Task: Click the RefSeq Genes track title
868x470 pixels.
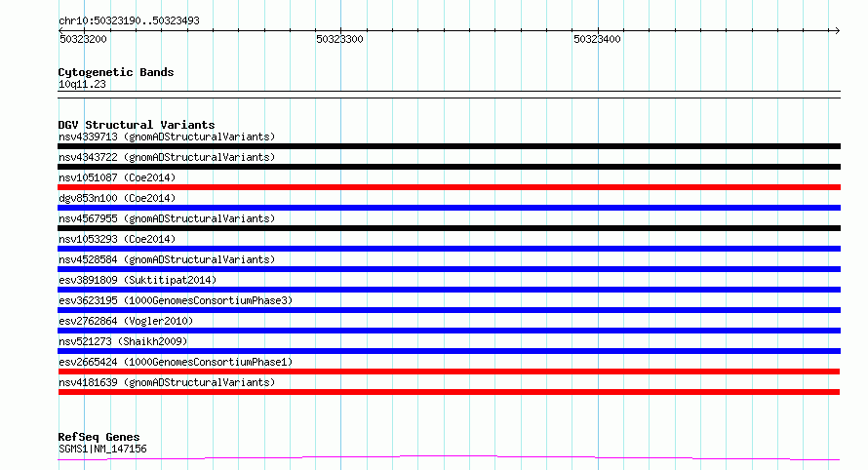Action: [x=99, y=437]
